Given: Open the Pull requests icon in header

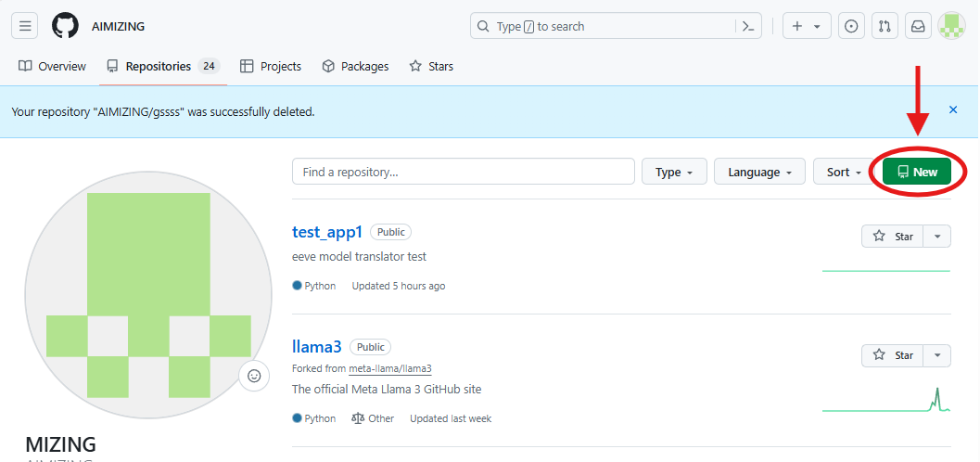Looking at the screenshot, I should [885, 26].
